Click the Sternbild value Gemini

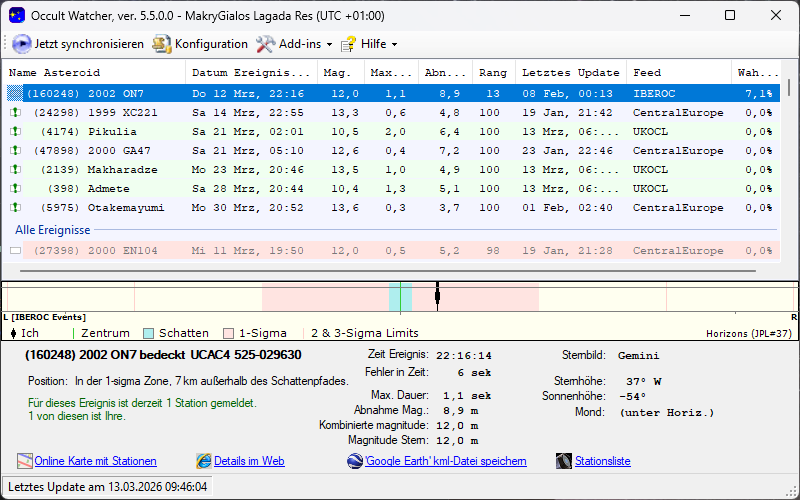click(x=638, y=356)
